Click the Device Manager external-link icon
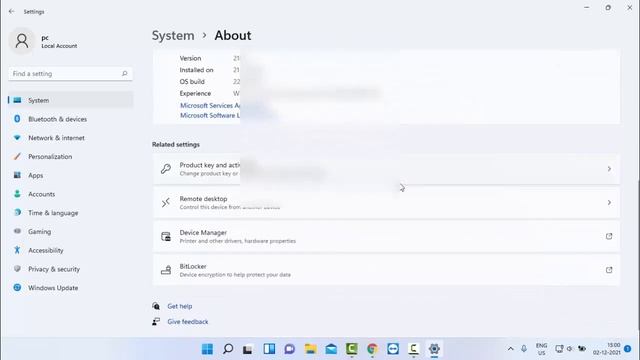The width and height of the screenshot is (640, 360). [609, 236]
